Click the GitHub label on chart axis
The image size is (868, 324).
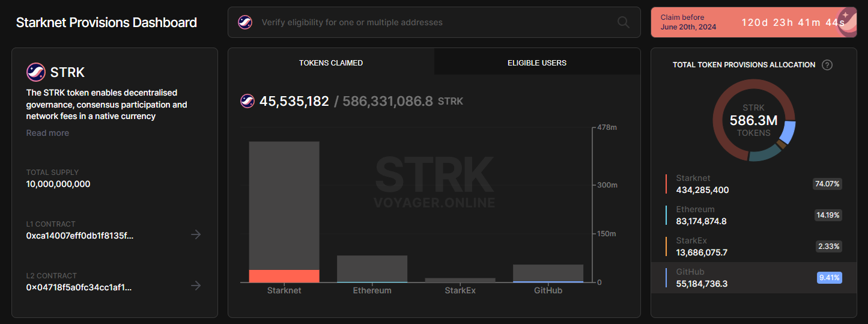pos(548,290)
